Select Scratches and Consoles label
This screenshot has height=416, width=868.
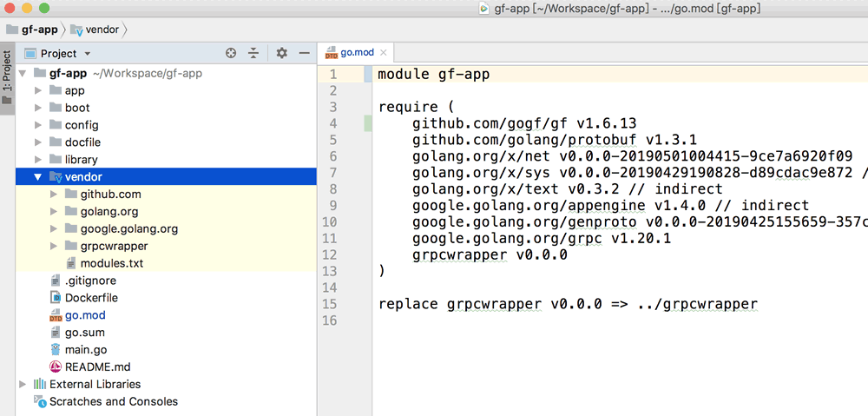pyautogui.click(x=114, y=401)
